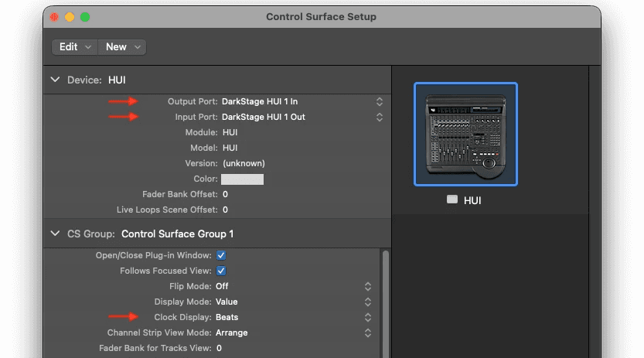Click the Live Loops Scene Offset value
This screenshot has width=644, height=358.
coord(225,210)
